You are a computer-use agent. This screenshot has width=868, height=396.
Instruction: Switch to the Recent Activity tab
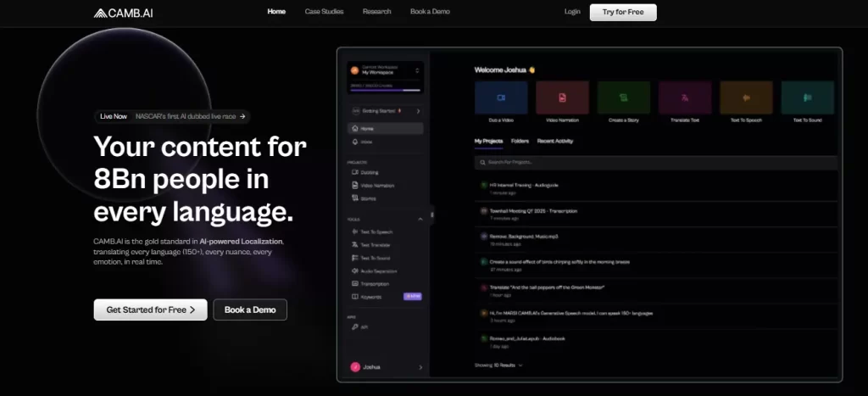555,141
